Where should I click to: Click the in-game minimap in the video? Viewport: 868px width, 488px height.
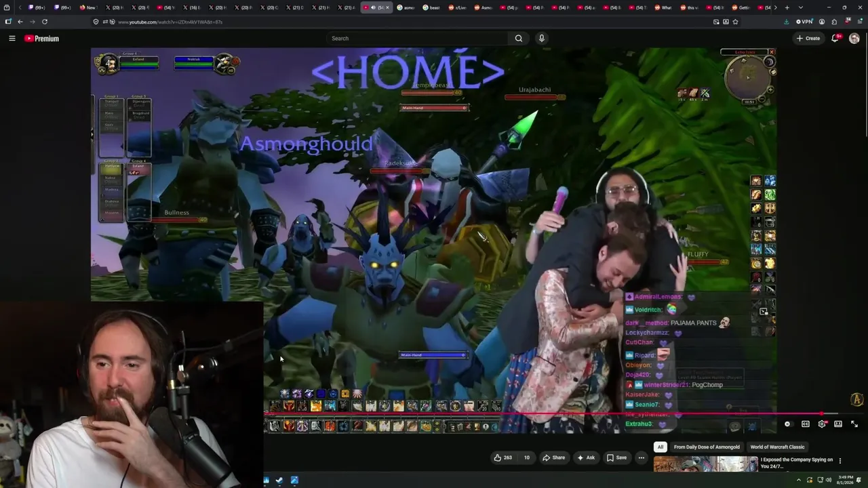[x=748, y=77]
